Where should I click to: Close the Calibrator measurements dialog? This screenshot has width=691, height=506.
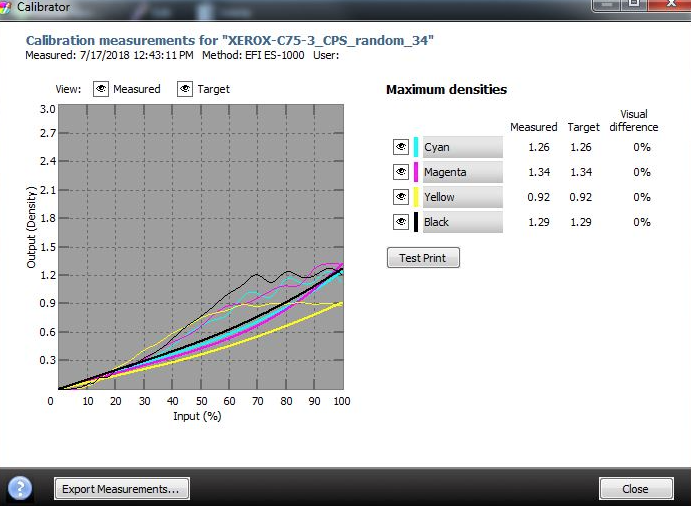[636, 489]
